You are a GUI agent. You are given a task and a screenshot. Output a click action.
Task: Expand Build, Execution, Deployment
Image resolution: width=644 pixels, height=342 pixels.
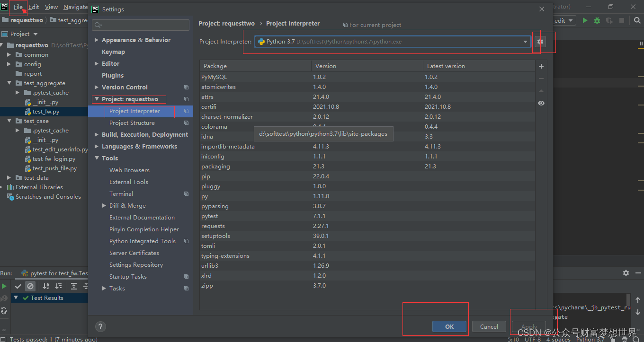pos(97,135)
